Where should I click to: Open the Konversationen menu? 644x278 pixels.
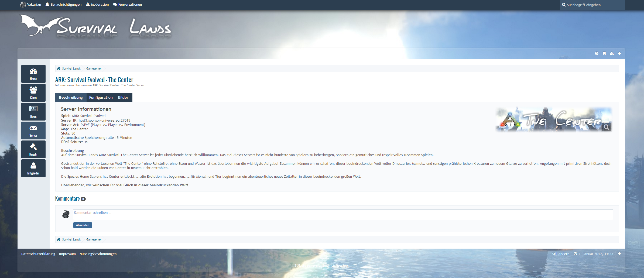click(x=127, y=5)
